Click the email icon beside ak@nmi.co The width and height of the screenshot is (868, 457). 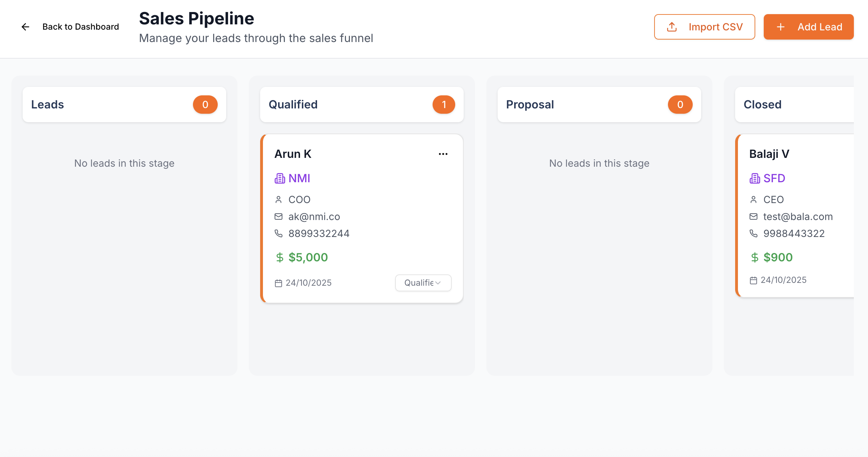pyautogui.click(x=278, y=216)
